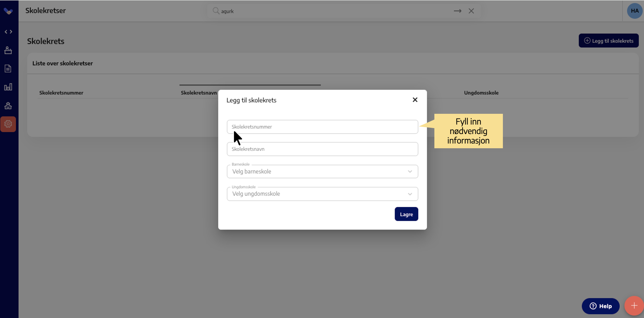This screenshot has width=644, height=318.
Task: Expand the Velg ungdomsskole dropdown
Action: pos(322,194)
